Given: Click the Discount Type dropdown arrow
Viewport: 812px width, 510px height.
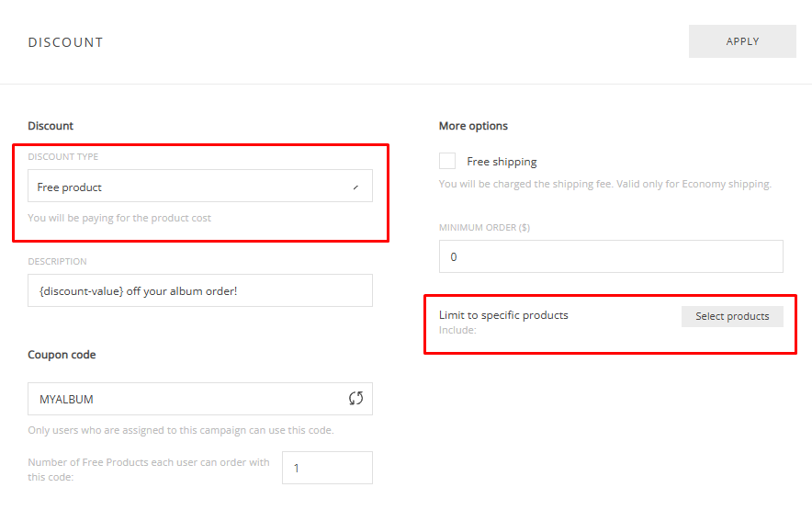Looking at the screenshot, I should tap(355, 187).
